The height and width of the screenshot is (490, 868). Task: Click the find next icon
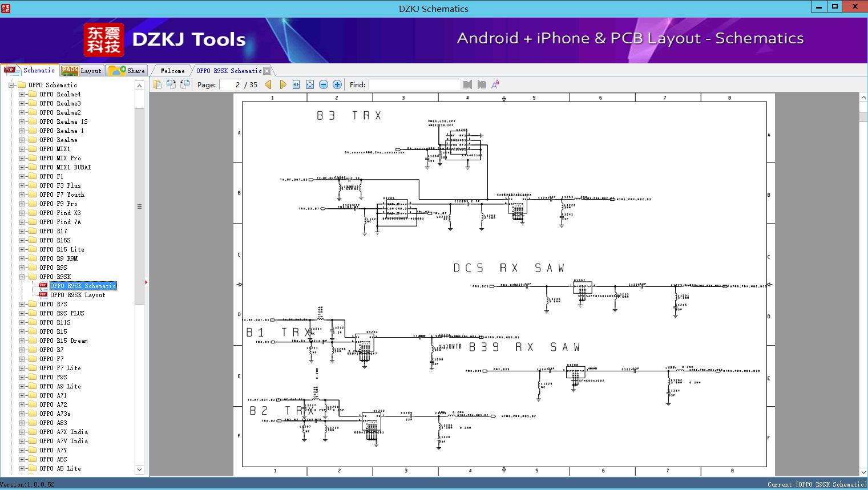[x=482, y=84]
